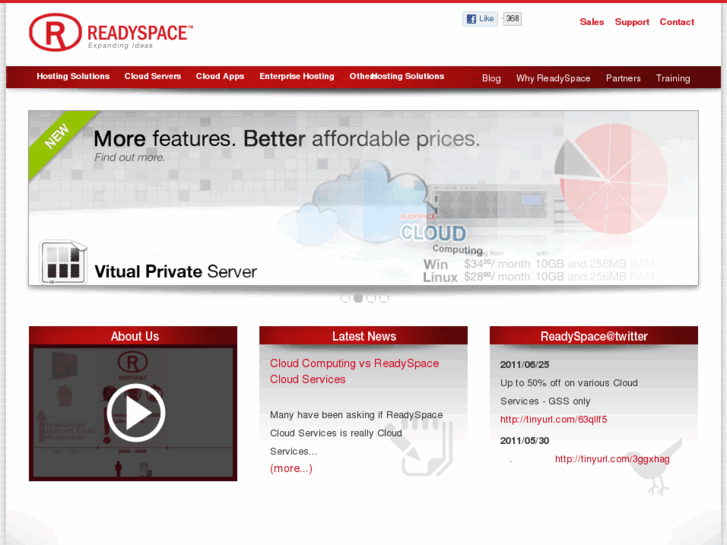Click the Linux pricing row
This screenshot has width=727, height=545.
[539, 277]
